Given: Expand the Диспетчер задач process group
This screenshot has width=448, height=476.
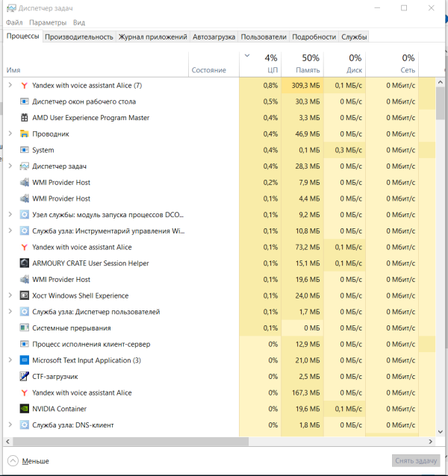Looking at the screenshot, I should click(x=10, y=166).
